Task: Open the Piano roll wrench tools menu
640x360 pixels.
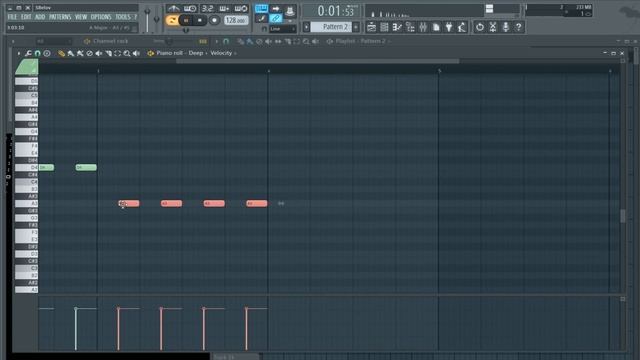Action: point(28,53)
